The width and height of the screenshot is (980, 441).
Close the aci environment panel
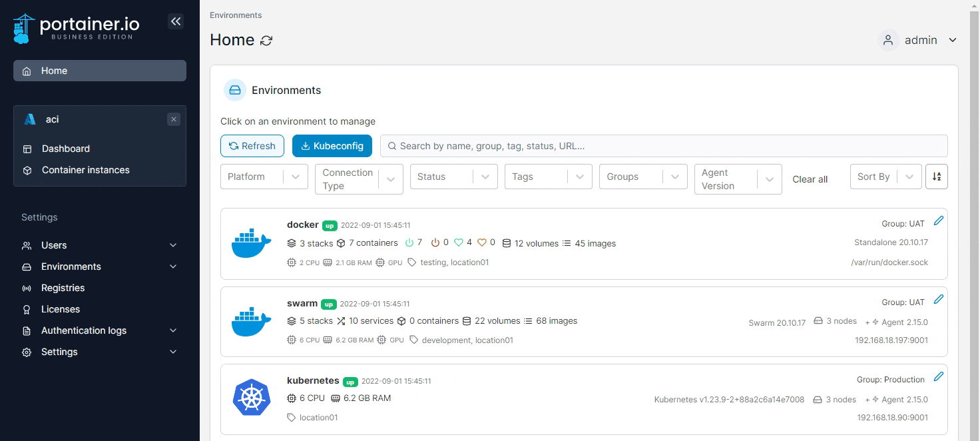[174, 119]
